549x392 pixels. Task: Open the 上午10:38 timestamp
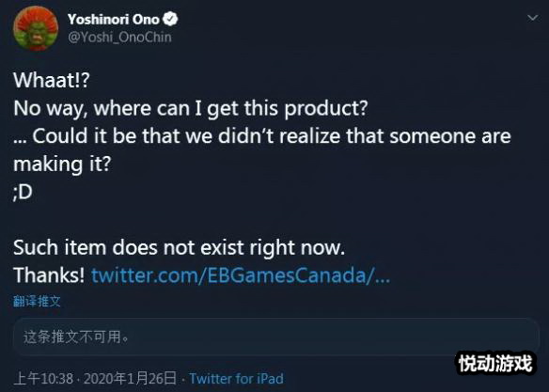coord(43,378)
